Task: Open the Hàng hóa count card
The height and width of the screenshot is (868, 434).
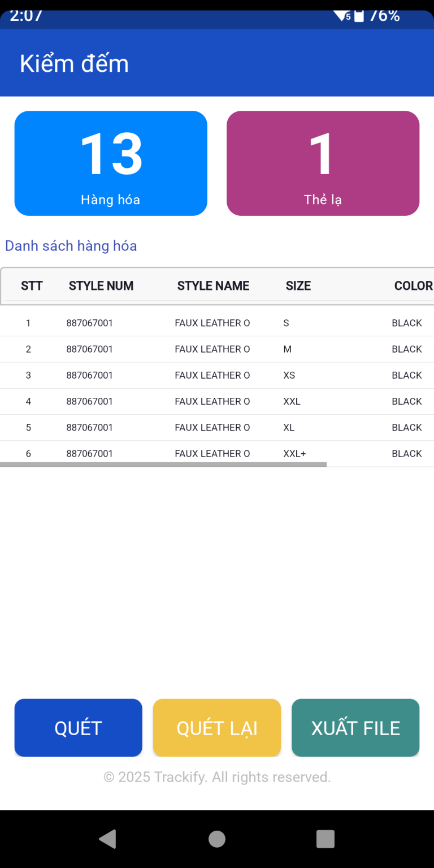Action: tap(111, 163)
